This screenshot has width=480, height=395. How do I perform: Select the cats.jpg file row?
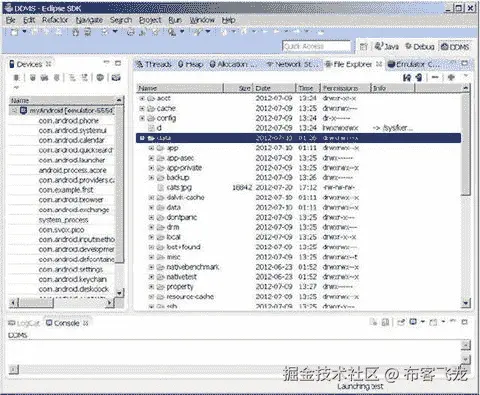point(298,187)
